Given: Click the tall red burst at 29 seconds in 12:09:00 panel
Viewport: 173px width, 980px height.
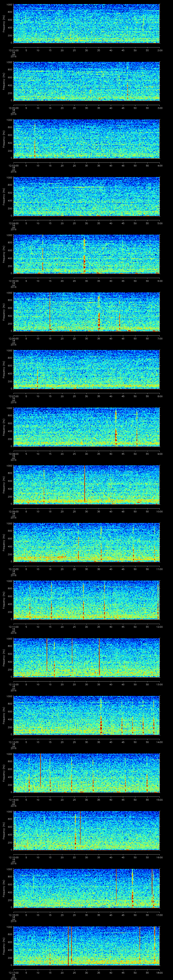Looking at the screenshot, I should 84,484.
